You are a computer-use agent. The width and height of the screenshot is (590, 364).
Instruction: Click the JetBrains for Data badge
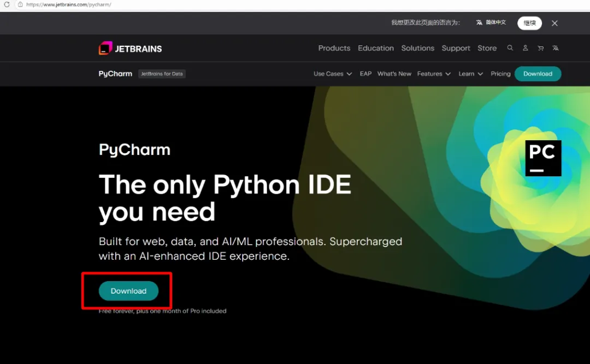tap(162, 74)
